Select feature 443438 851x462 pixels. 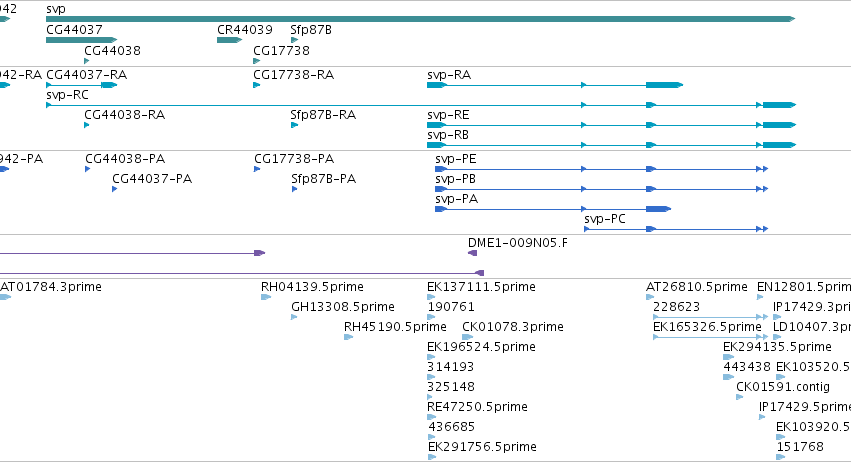[x=747, y=368]
